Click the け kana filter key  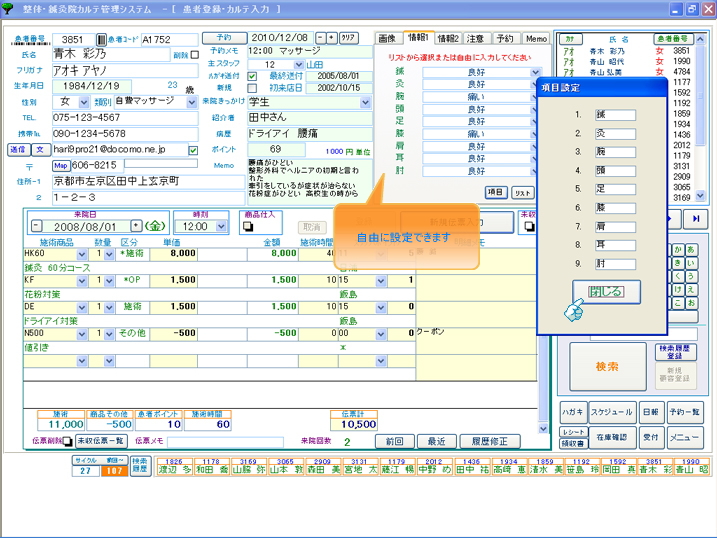click(678, 289)
